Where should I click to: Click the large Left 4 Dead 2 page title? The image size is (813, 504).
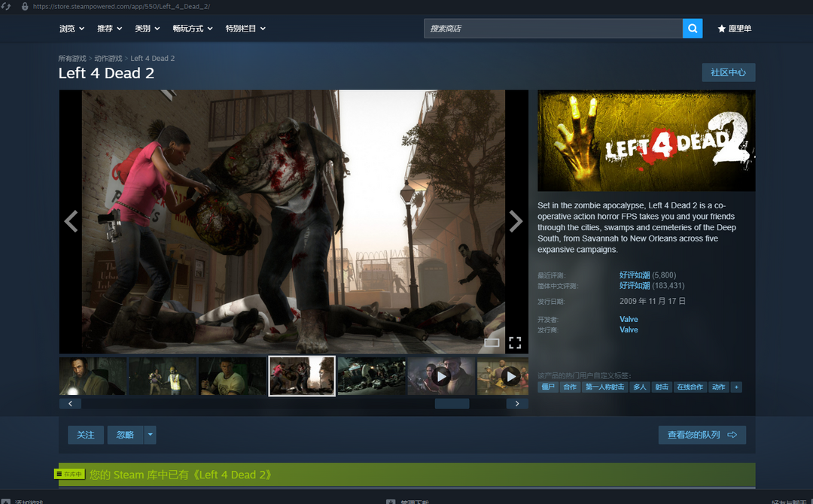point(106,73)
